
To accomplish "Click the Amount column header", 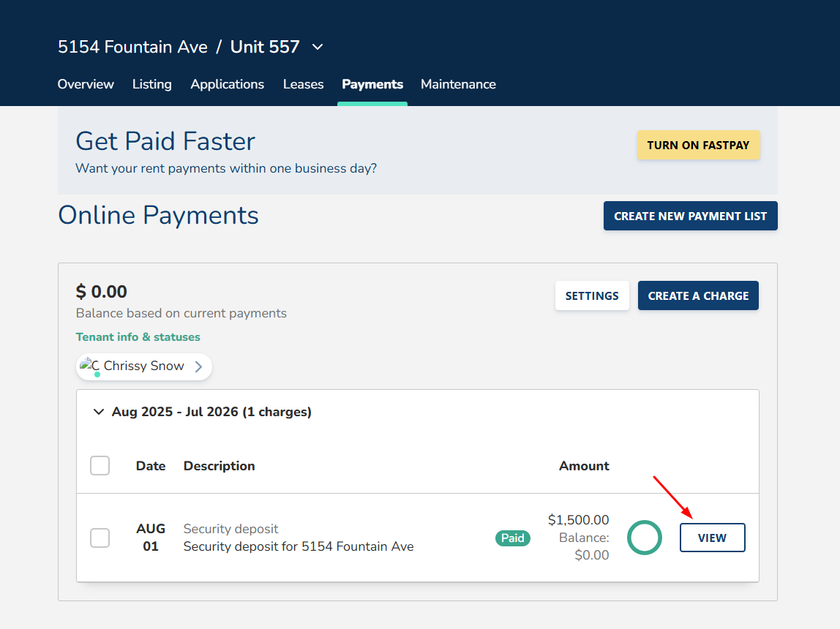I will pos(584,466).
